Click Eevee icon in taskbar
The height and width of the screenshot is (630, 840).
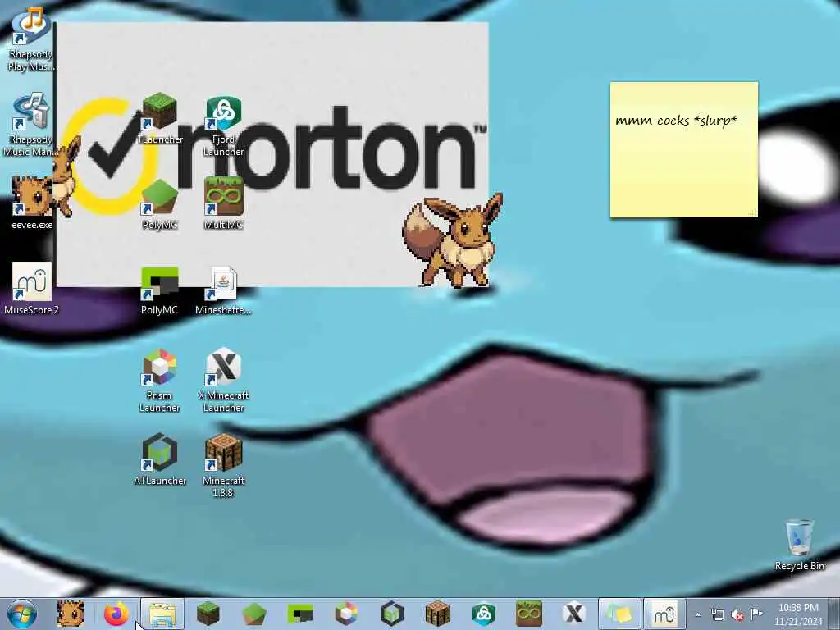click(71, 614)
